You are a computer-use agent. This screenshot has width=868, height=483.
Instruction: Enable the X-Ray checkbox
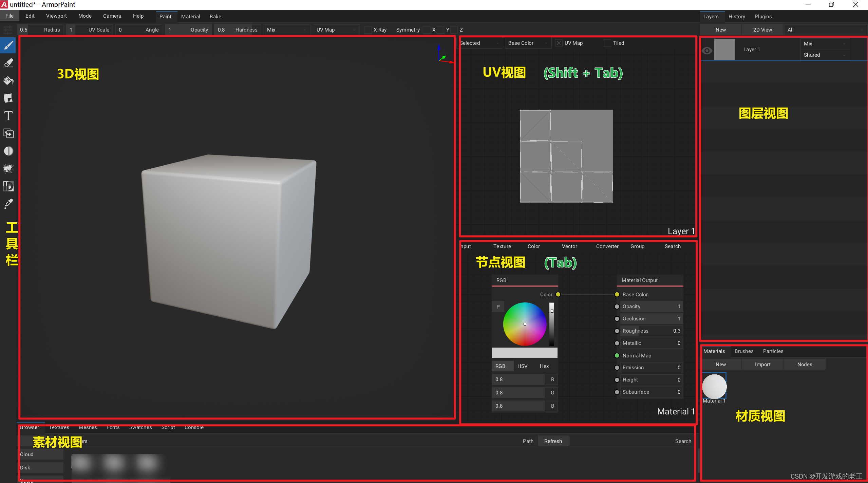tap(368, 30)
